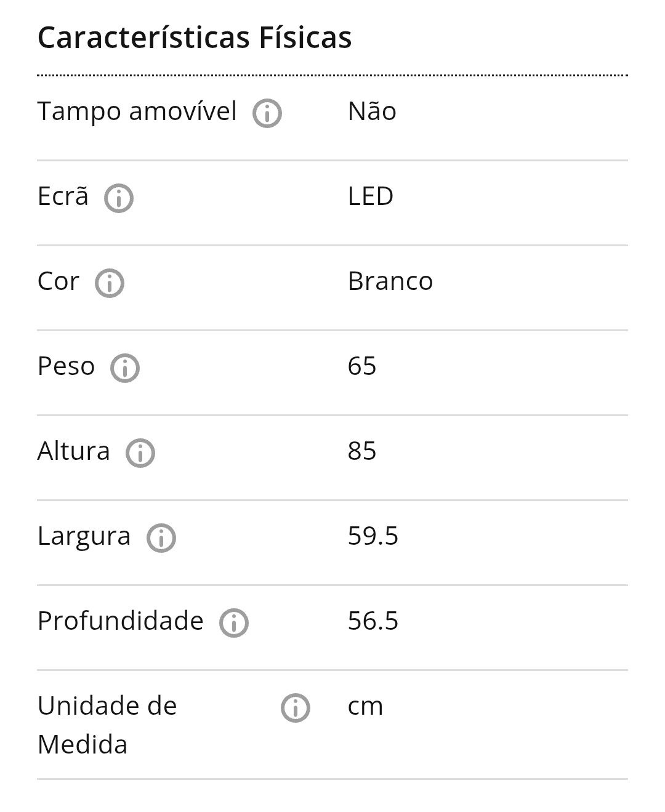The height and width of the screenshot is (812, 665).
Task: Click the Tampo amovível label
Action: pos(137,111)
